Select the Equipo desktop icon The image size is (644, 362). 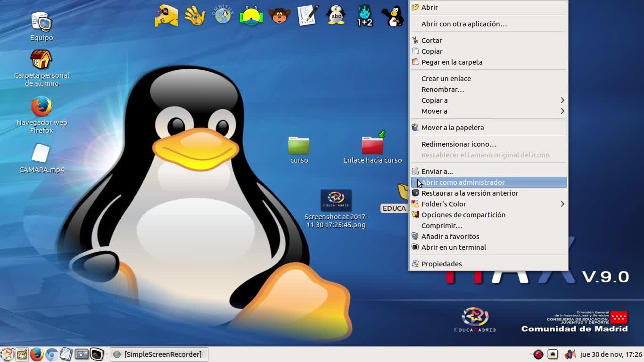coord(41,27)
